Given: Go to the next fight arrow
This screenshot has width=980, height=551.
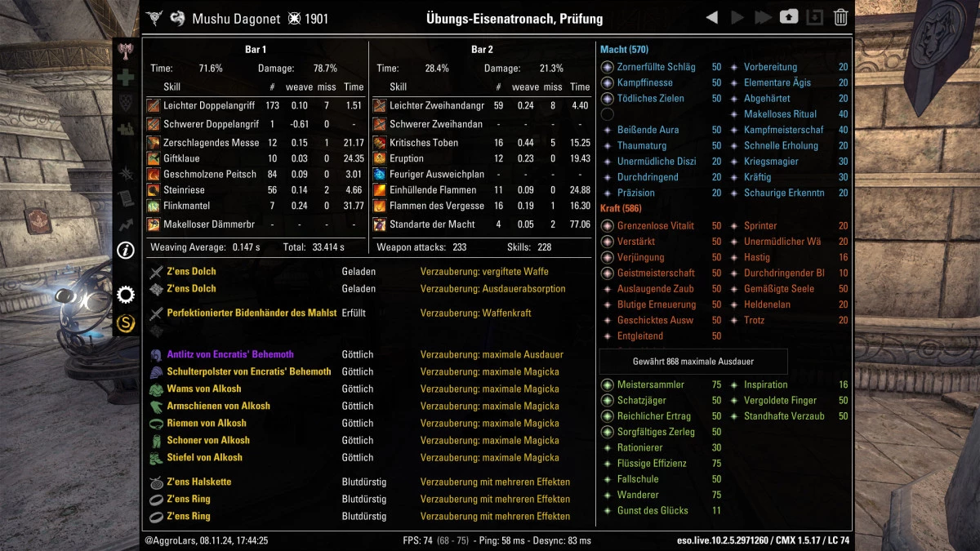Looking at the screenshot, I should [x=737, y=17].
